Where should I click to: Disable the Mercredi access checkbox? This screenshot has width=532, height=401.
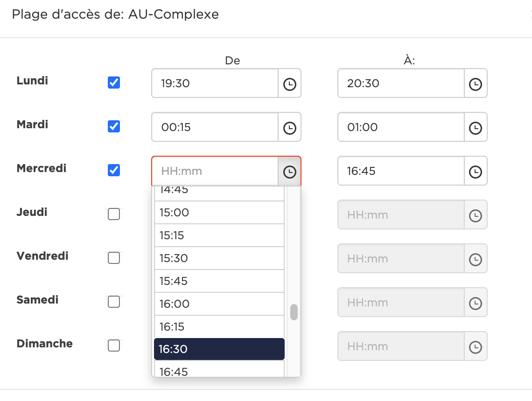[x=114, y=171]
